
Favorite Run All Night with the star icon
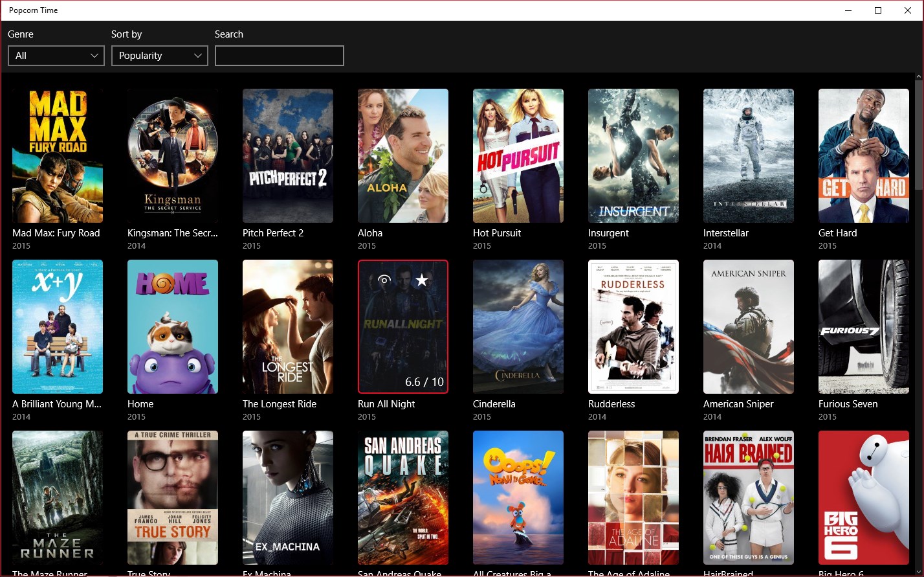click(422, 280)
